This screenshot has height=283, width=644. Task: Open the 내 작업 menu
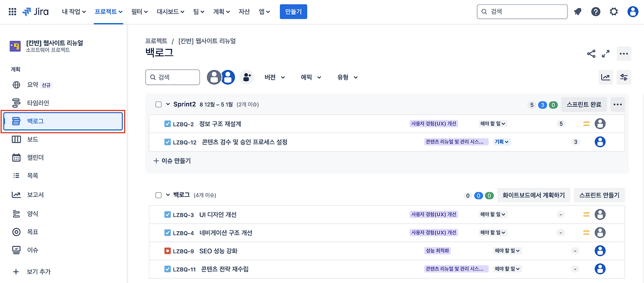[x=74, y=12]
